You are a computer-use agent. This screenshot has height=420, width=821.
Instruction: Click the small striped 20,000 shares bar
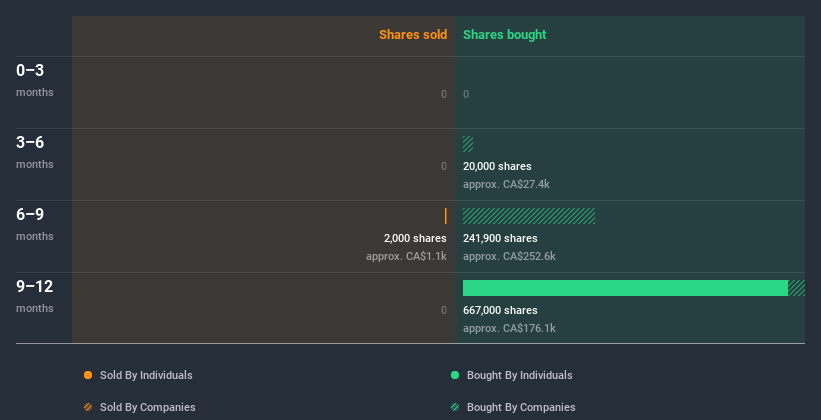click(x=468, y=144)
